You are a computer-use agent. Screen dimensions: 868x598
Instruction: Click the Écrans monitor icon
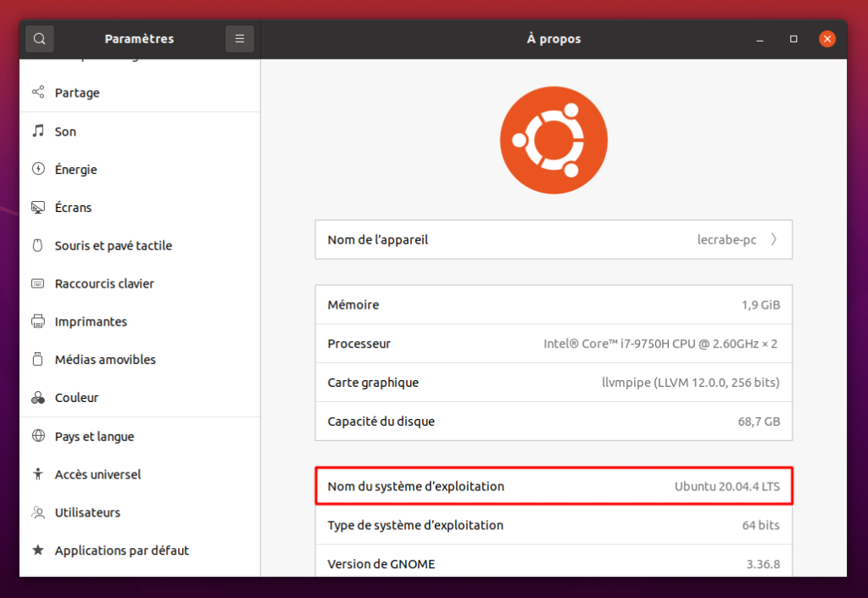38,207
